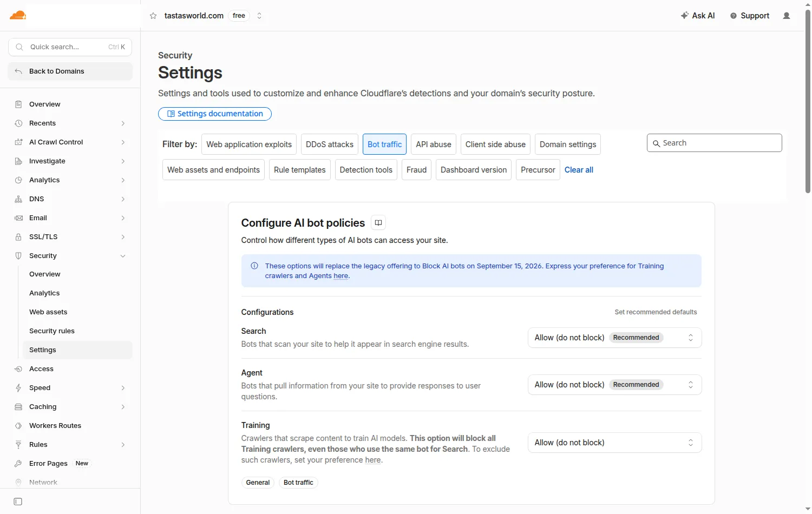
Task: Click the SSL/TLS lock icon
Action: [x=18, y=237]
